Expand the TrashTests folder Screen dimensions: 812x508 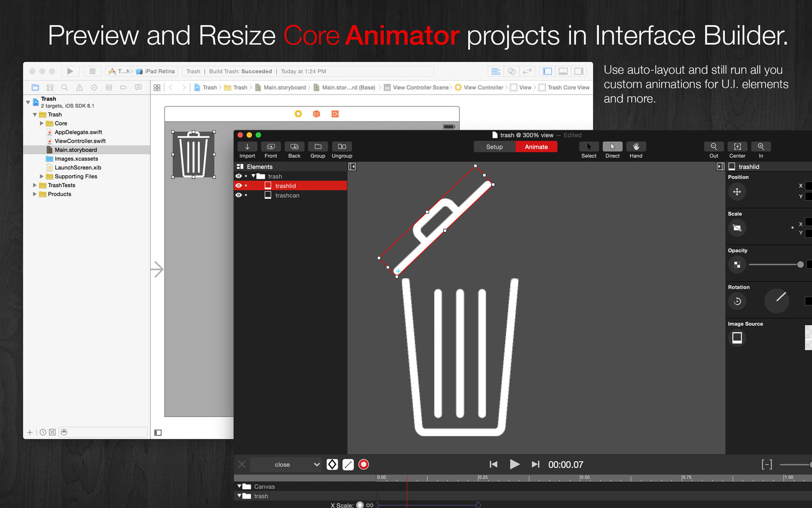[35, 185]
